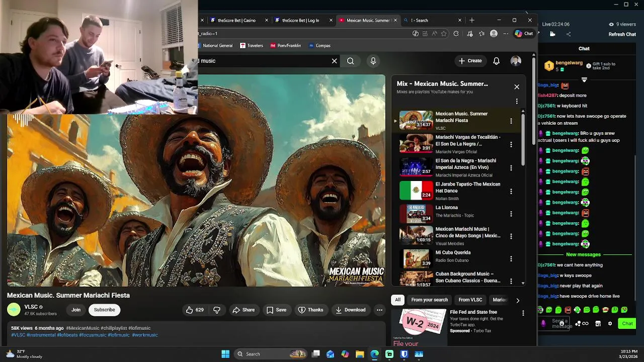Image resolution: width=644 pixels, height=362 pixels.
Task: Click the Share button under video
Action: (244, 310)
